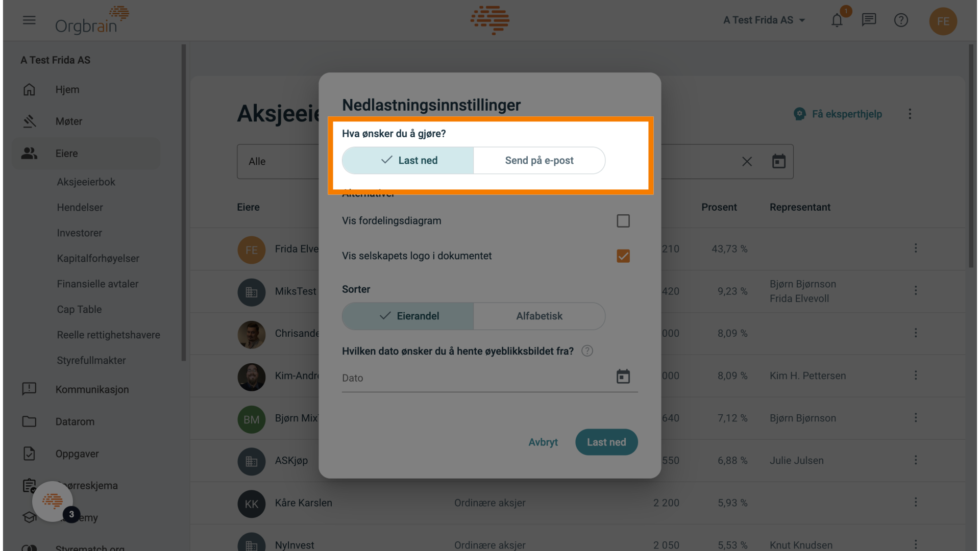Open the chat messages icon
The height and width of the screenshot is (551, 980).
coord(869,20)
